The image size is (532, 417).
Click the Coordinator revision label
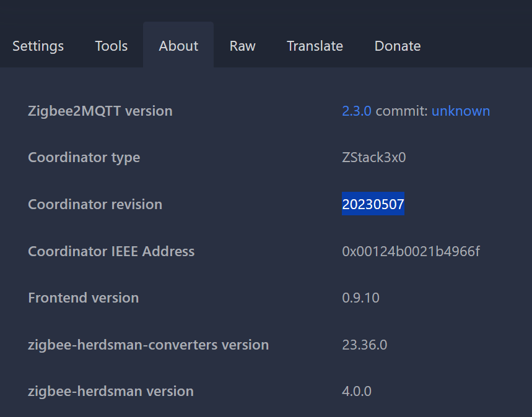coord(95,204)
